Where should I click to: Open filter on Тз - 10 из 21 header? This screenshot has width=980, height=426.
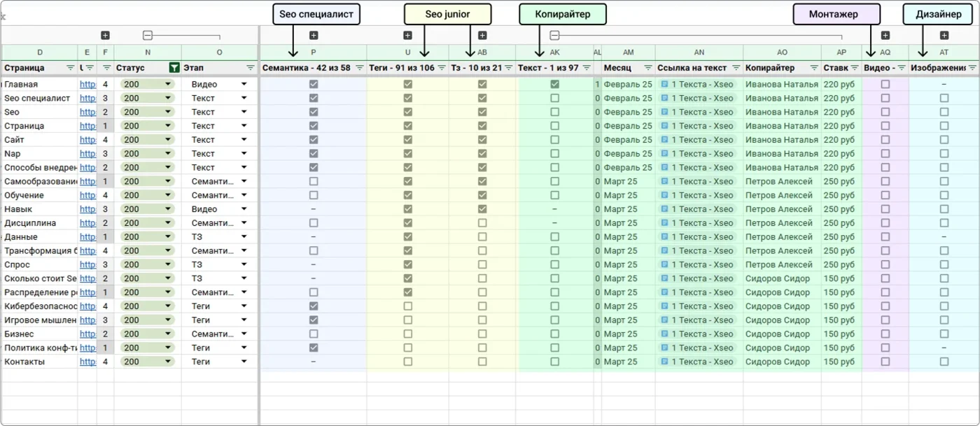[509, 68]
